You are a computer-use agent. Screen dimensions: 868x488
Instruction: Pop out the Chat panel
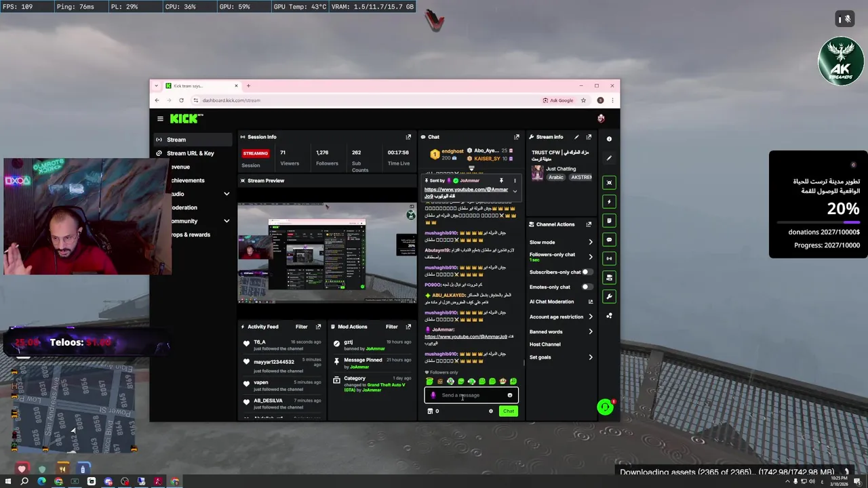coord(517,137)
